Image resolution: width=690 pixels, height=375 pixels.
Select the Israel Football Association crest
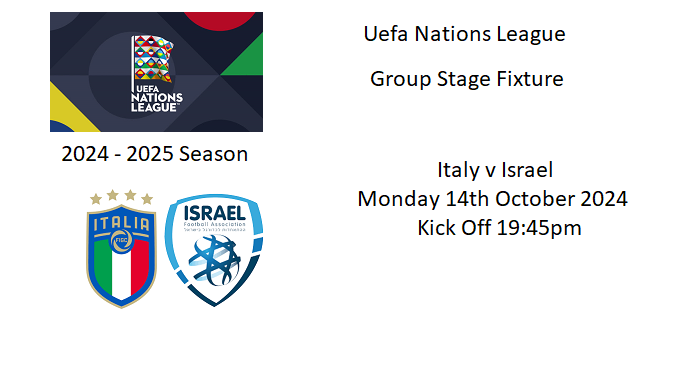[x=214, y=250]
